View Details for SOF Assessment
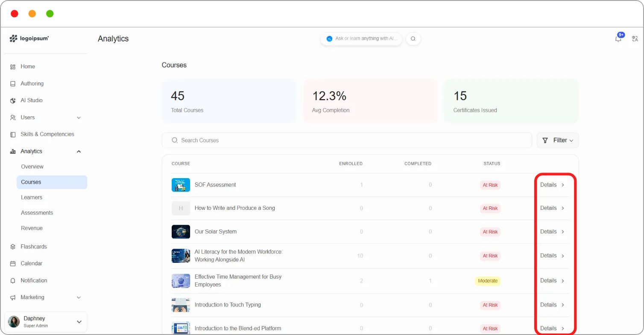This screenshot has height=335, width=644. tap(552, 185)
